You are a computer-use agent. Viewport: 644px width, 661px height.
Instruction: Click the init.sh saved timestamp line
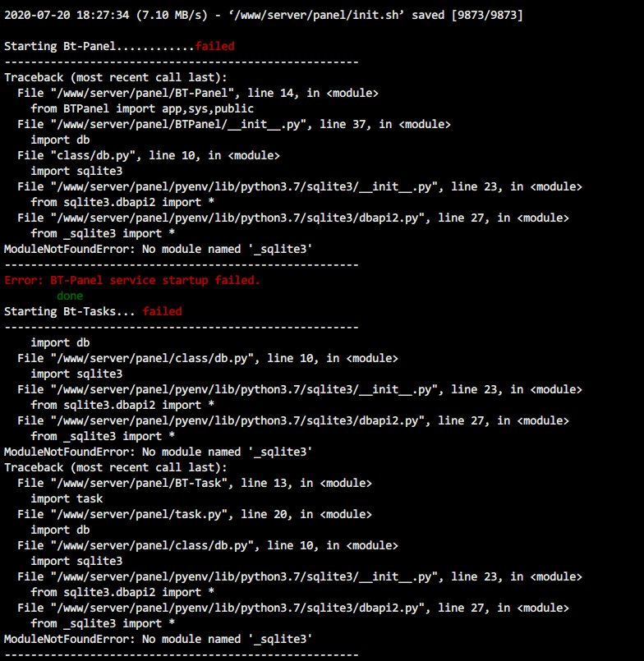click(x=264, y=15)
